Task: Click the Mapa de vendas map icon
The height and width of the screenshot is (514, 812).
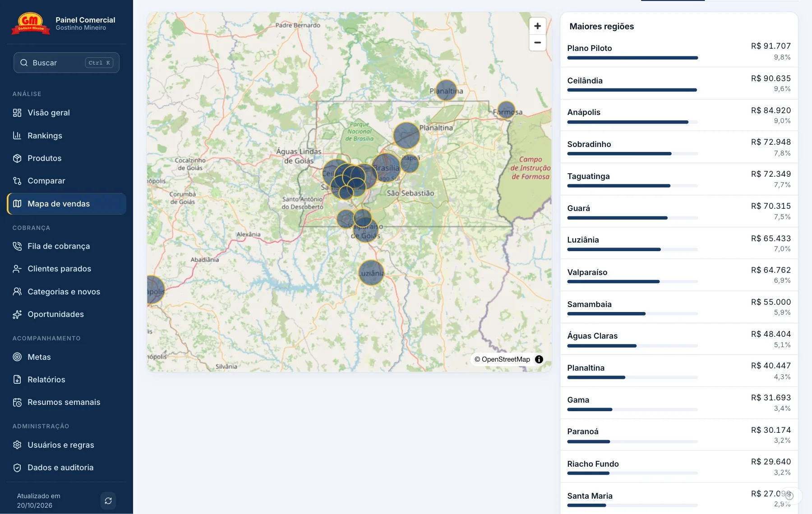Action: (17, 204)
